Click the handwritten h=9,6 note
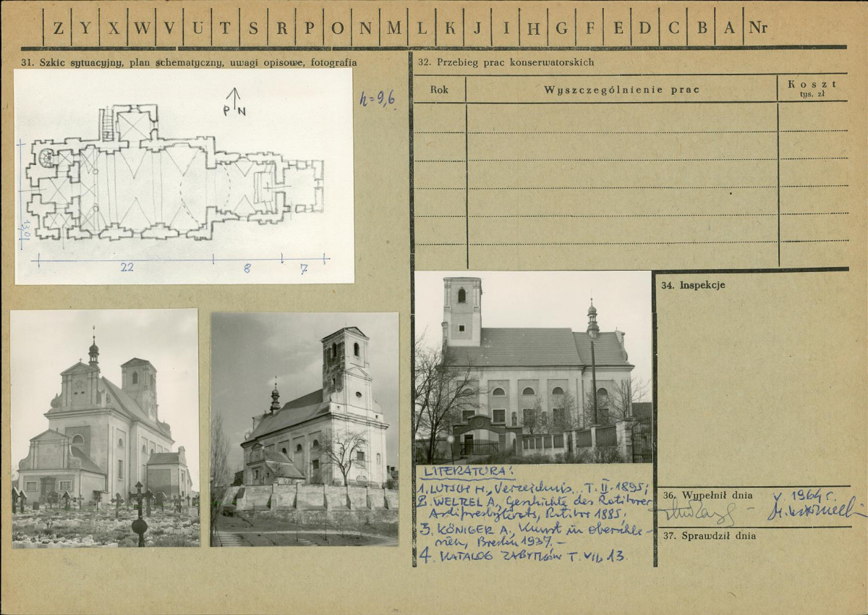This screenshot has width=868, height=615. 378,99
